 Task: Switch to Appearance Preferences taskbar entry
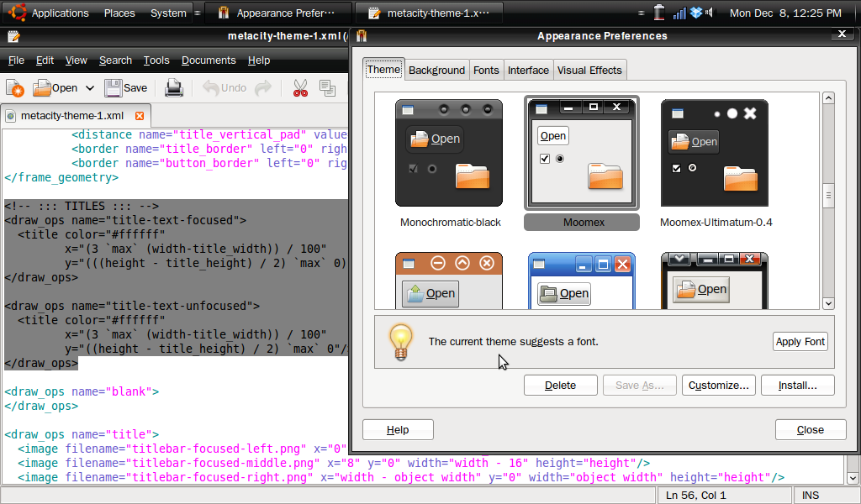tap(277, 13)
